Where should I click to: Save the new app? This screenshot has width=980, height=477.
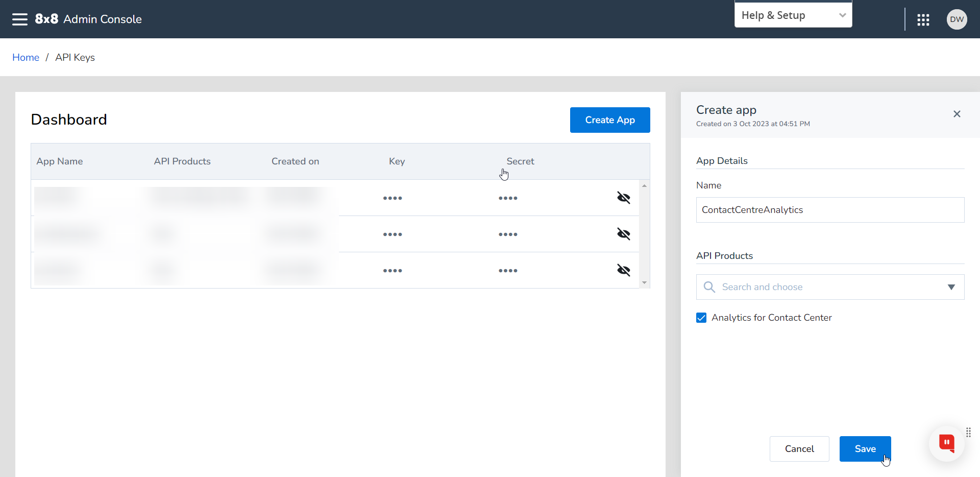coord(865,449)
